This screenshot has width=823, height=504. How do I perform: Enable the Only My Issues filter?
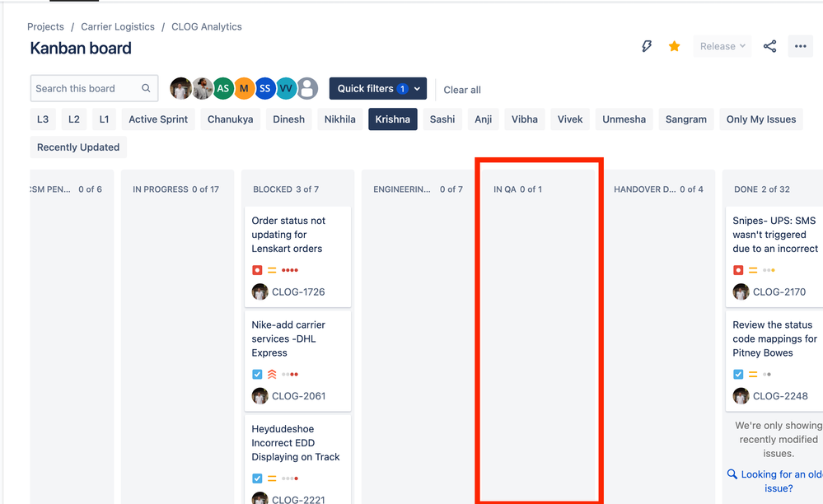(x=761, y=119)
